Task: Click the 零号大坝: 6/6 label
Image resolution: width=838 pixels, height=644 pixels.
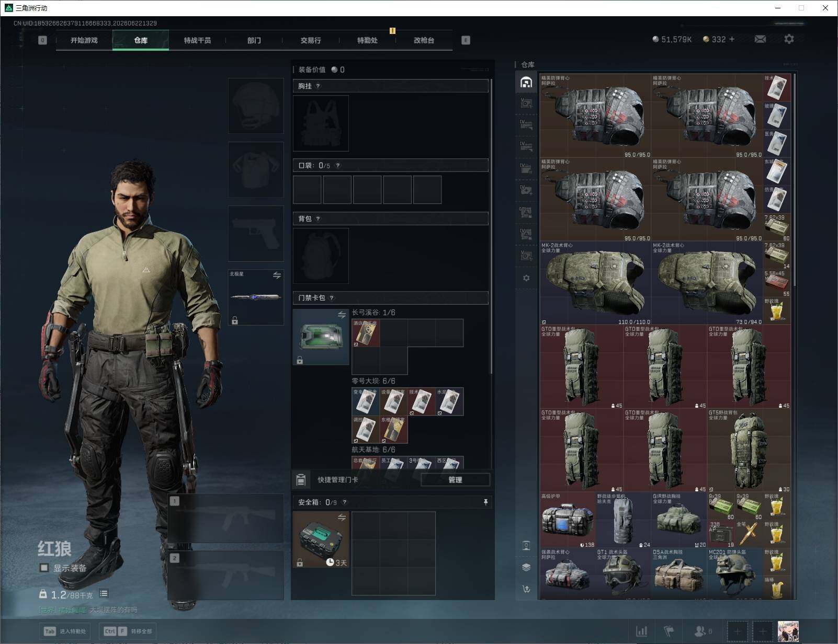Action: 373,381
